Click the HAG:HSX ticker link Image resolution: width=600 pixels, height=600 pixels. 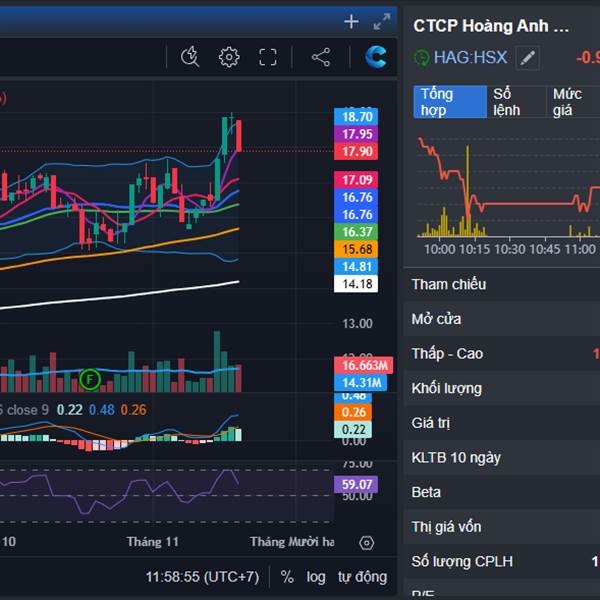pos(470,58)
